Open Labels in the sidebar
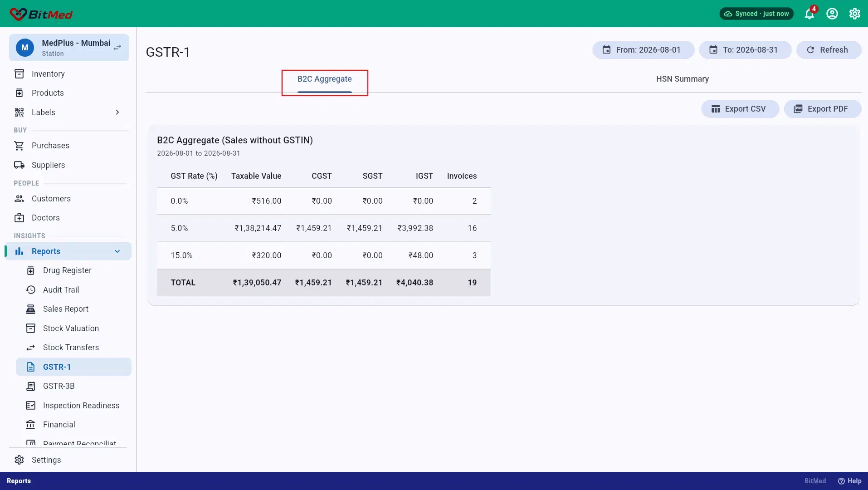The width and height of the screenshot is (868, 490). 44,113
